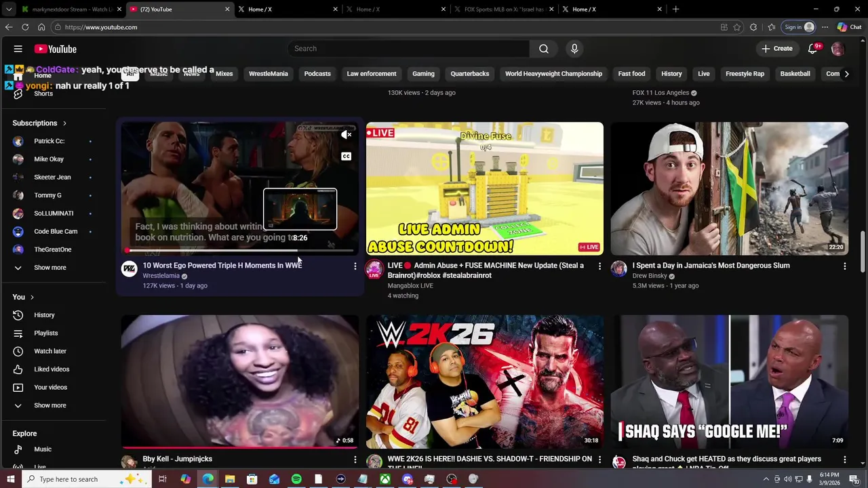Filter by the WrestleMania chip

tap(269, 74)
